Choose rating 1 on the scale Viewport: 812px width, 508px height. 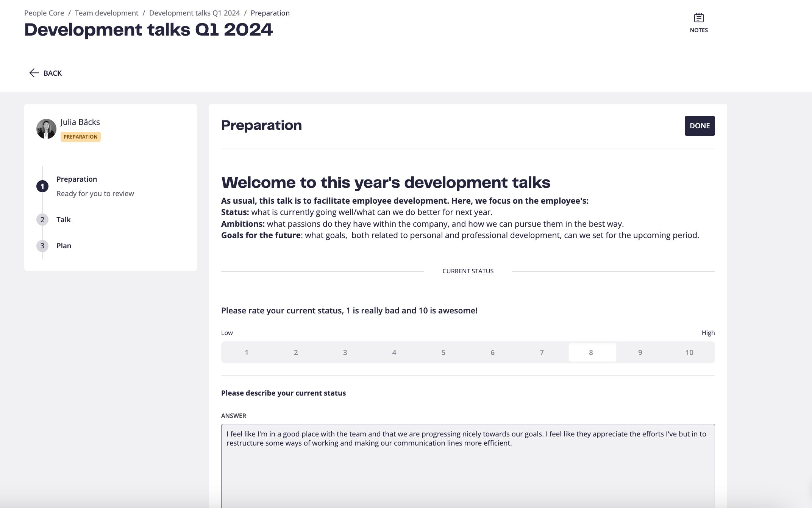(247, 352)
